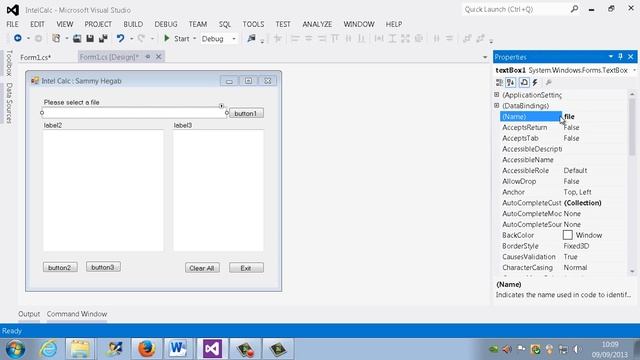Click the Open File toolbar icon

[77, 38]
